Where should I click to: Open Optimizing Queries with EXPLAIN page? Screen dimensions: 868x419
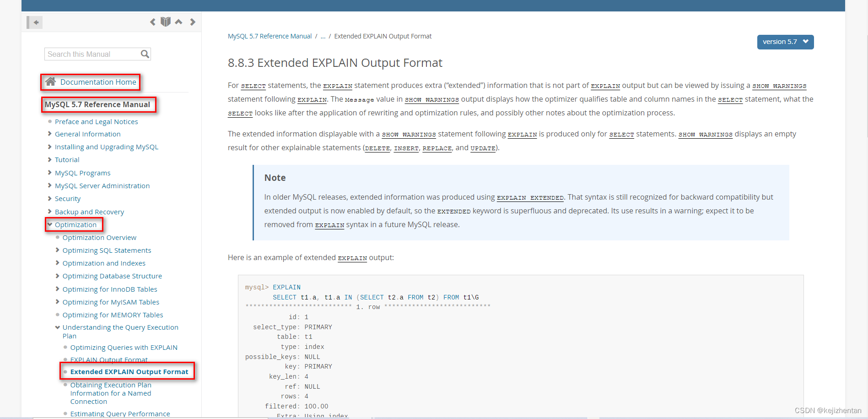click(x=124, y=347)
